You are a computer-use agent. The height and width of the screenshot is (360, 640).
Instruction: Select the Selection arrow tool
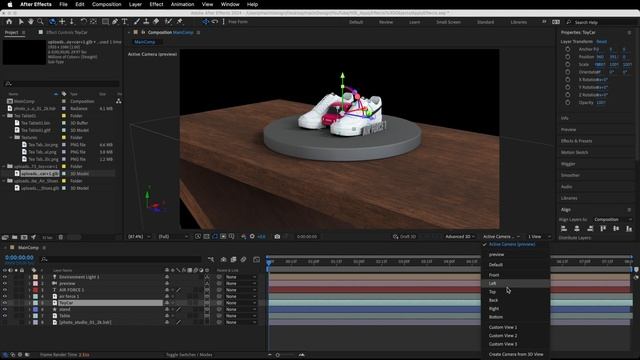pyautogui.click(x=21, y=22)
